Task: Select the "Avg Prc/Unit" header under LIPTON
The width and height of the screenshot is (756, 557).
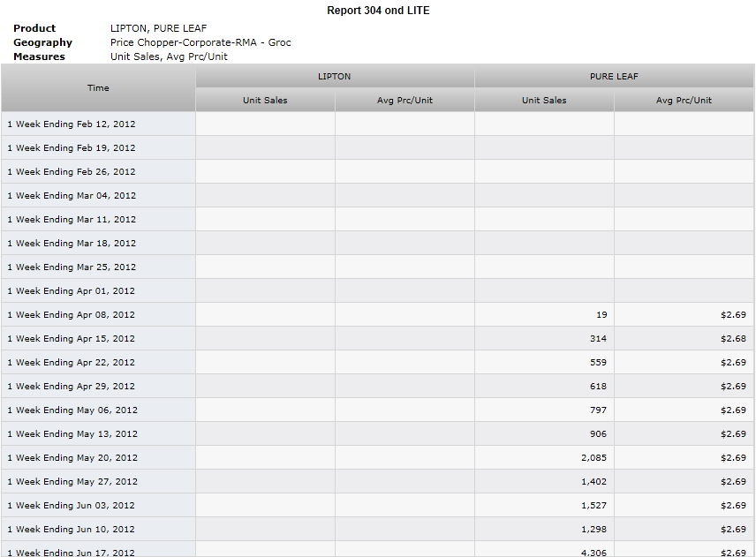Action: tap(404, 101)
